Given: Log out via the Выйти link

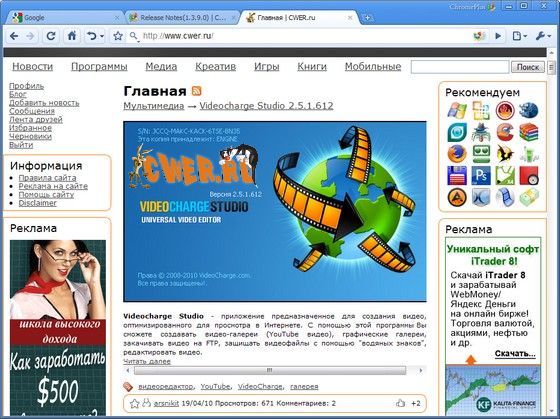Looking at the screenshot, I should point(21,145).
